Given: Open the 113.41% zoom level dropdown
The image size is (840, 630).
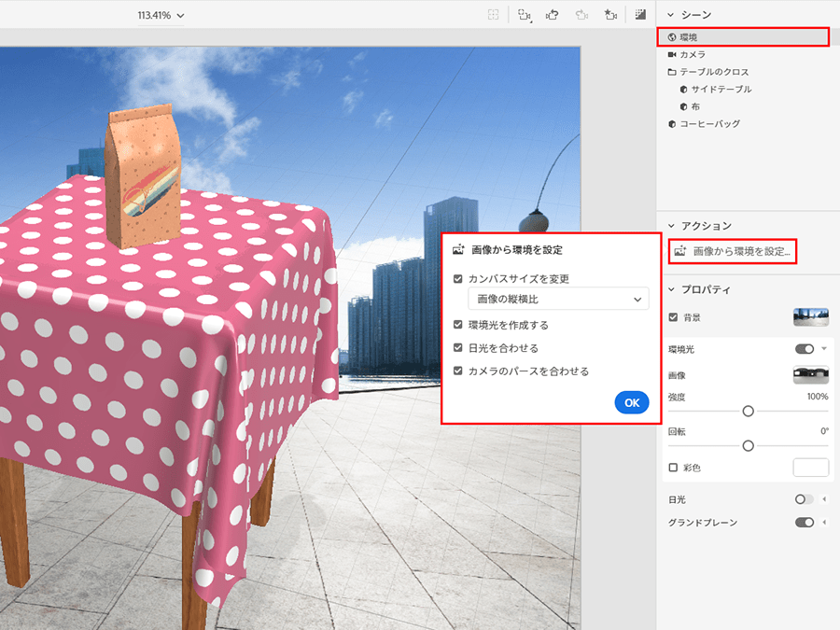Looking at the screenshot, I should click(161, 16).
